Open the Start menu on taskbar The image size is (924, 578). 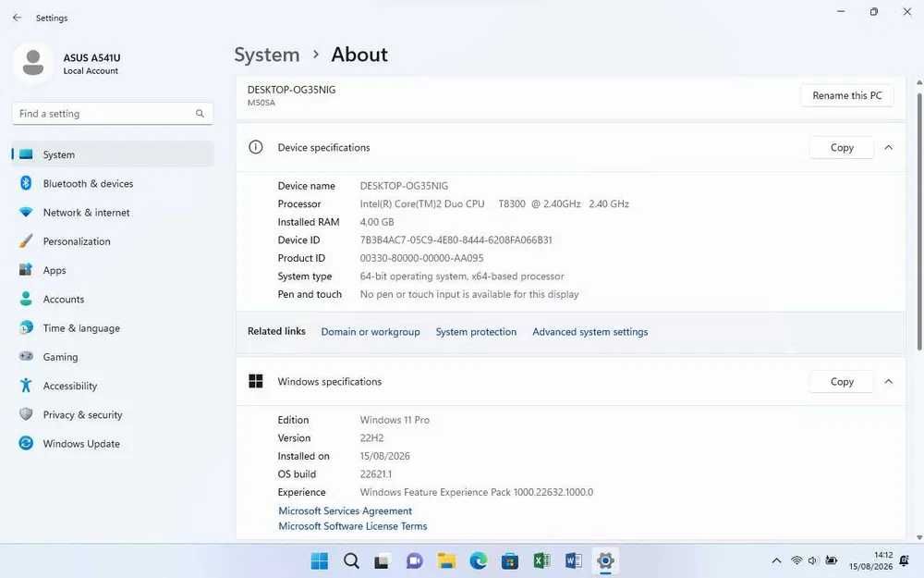pyautogui.click(x=320, y=561)
